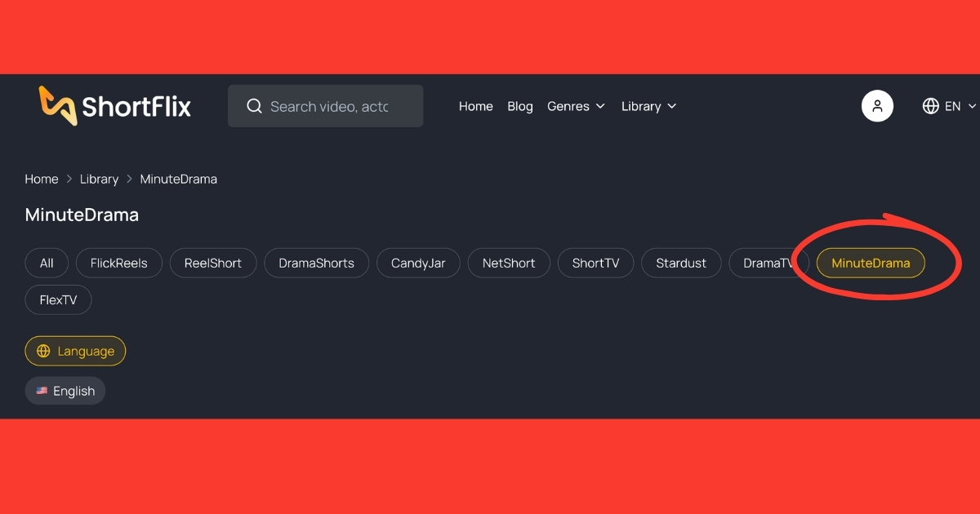
Task: Select the FlickReels filter chip
Action: (119, 263)
